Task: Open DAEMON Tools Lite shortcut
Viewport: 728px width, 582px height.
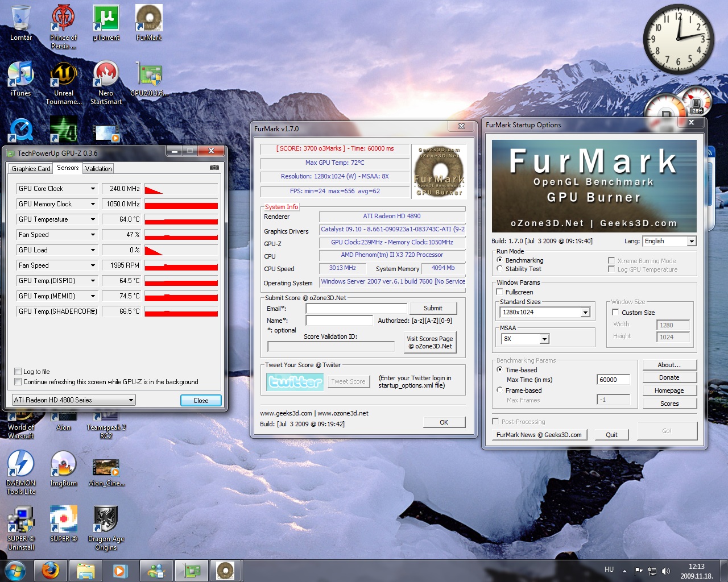Action: (21, 472)
